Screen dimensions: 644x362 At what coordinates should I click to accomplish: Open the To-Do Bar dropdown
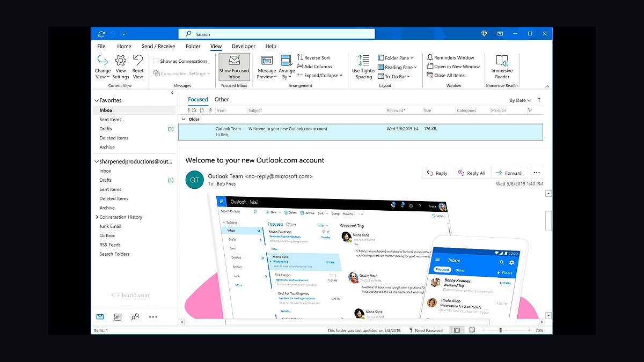pos(394,76)
